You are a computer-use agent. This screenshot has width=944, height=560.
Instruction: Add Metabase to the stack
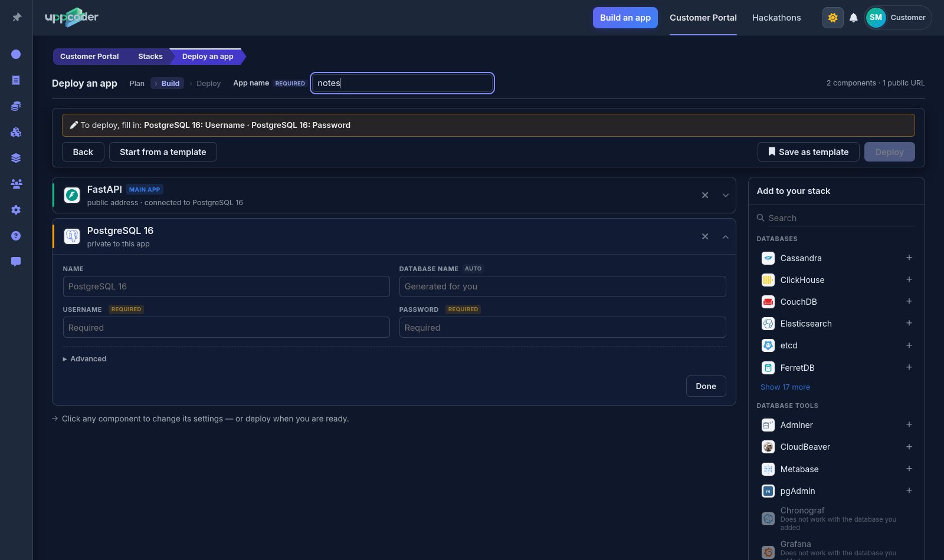pyautogui.click(x=909, y=469)
